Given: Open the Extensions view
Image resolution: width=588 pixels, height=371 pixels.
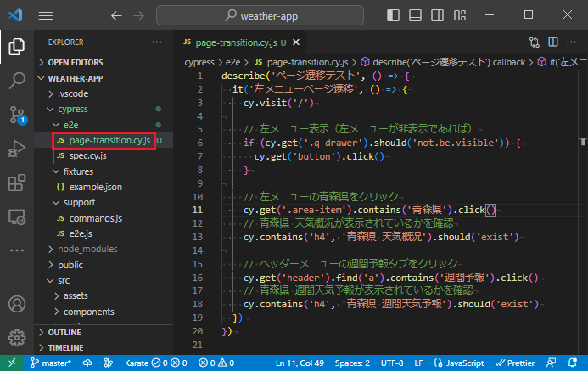Looking at the screenshot, I should pos(17,183).
